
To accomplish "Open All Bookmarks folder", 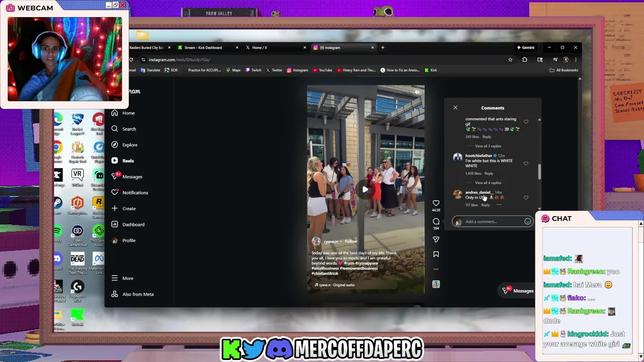I will [x=563, y=70].
